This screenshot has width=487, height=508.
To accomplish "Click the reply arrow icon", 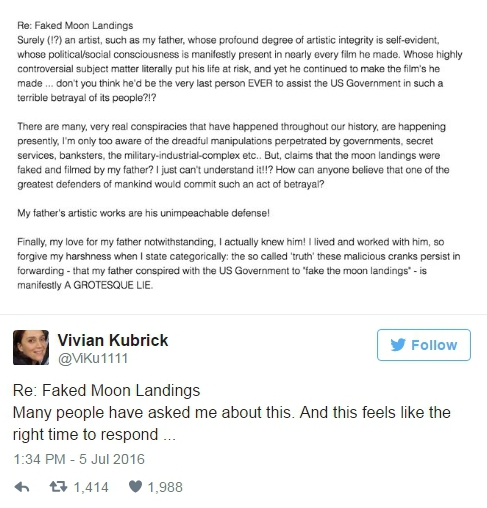I will (x=22, y=487).
